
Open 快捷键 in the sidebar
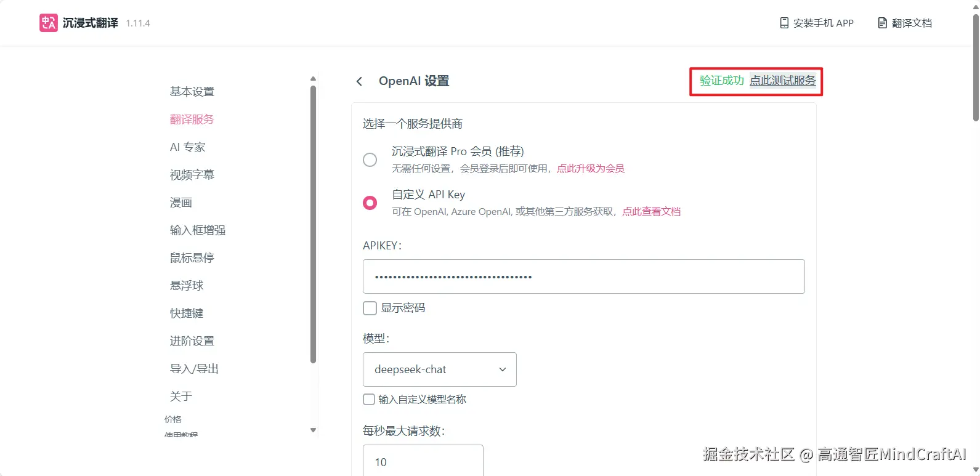pyautogui.click(x=187, y=313)
